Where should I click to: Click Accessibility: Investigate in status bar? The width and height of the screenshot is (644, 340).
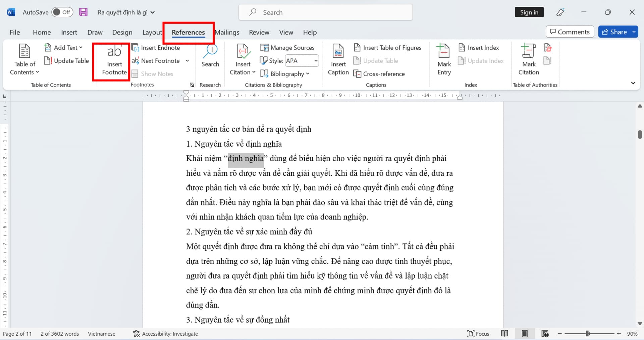point(165,334)
